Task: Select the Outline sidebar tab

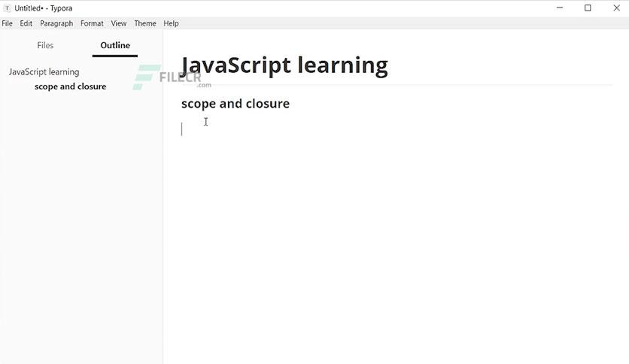Action: point(115,45)
